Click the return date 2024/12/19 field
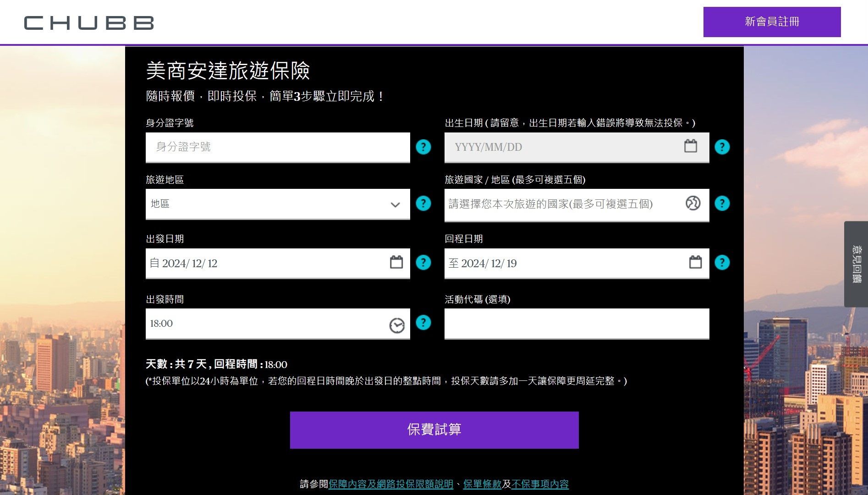868x495 pixels. click(x=577, y=263)
